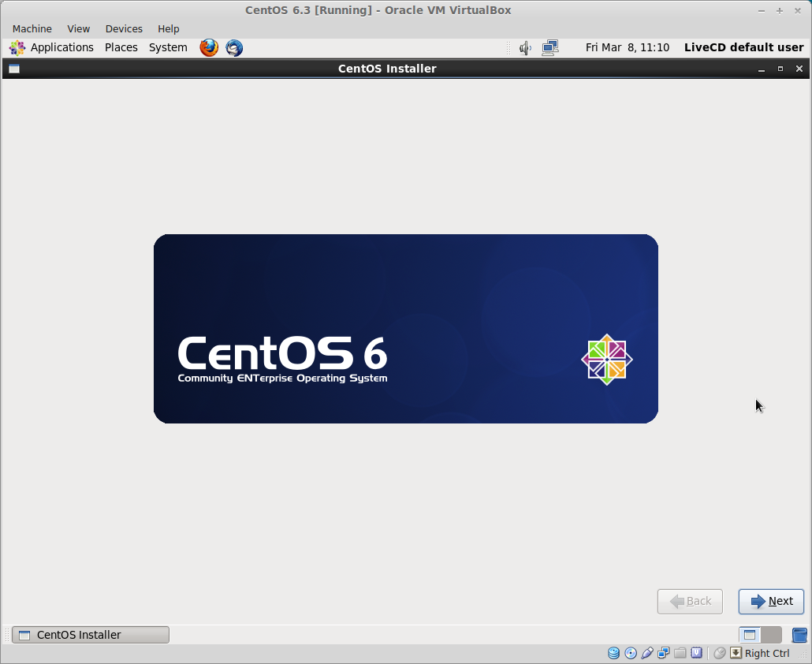Select the CentOS Installer taskbar entry
Screen dimensions: 812x664
tap(90, 634)
